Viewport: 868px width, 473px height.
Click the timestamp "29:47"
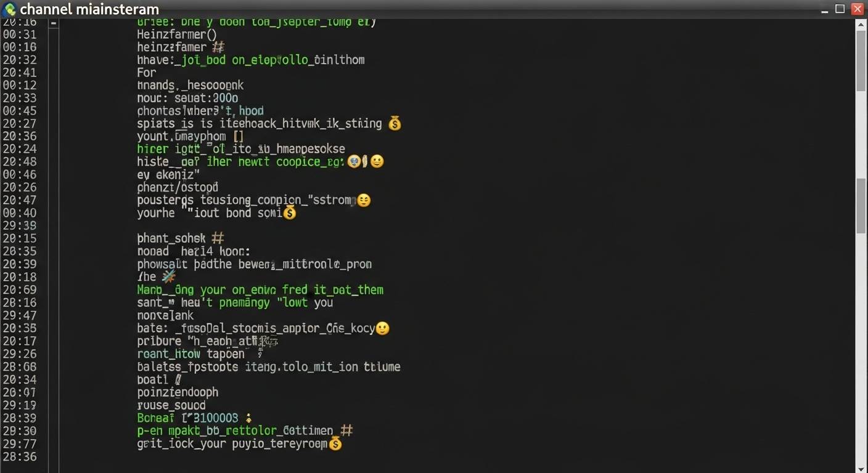pos(19,315)
